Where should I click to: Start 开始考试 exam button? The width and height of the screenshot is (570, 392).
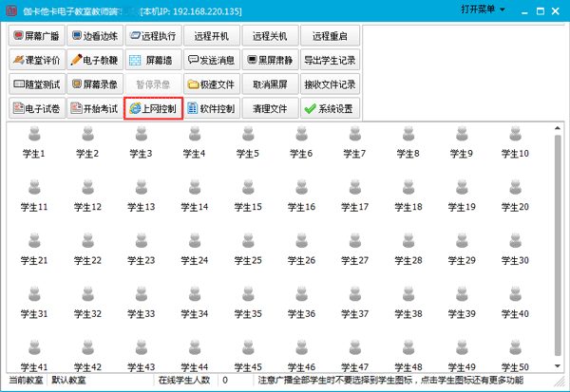95,109
